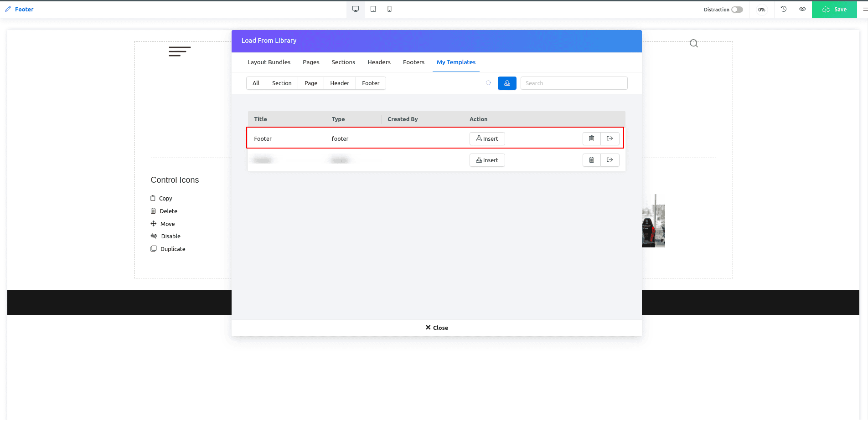This screenshot has height=421, width=868.
Task: Refresh the template list
Action: [x=488, y=83]
